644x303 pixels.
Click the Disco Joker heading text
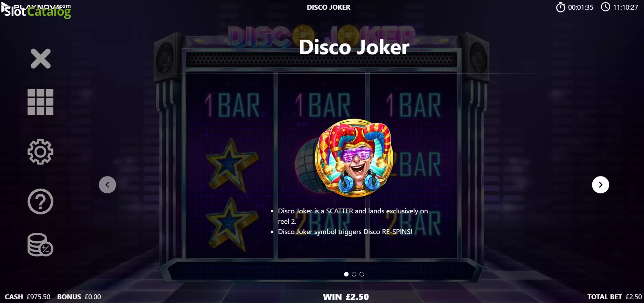click(x=354, y=47)
